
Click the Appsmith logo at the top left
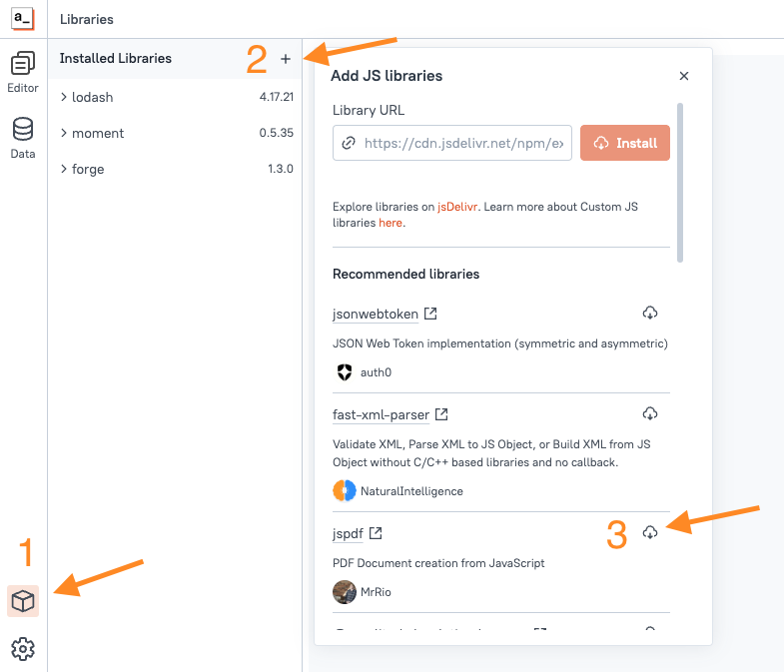click(x=23, y=19)
